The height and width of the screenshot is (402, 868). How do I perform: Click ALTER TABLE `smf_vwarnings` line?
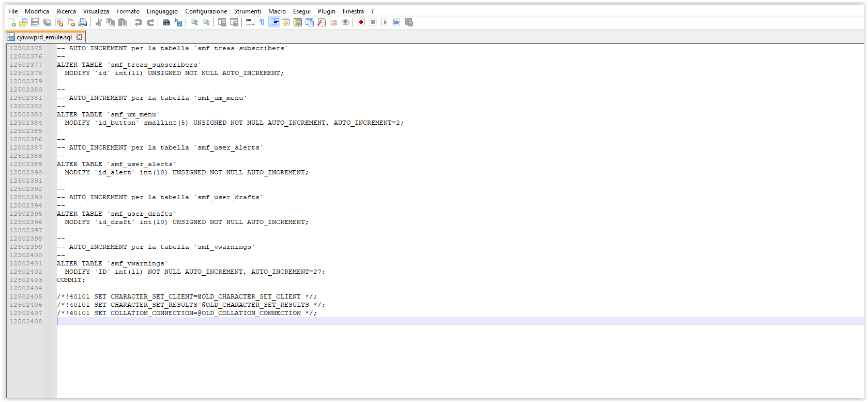click(x=112, y=263)
